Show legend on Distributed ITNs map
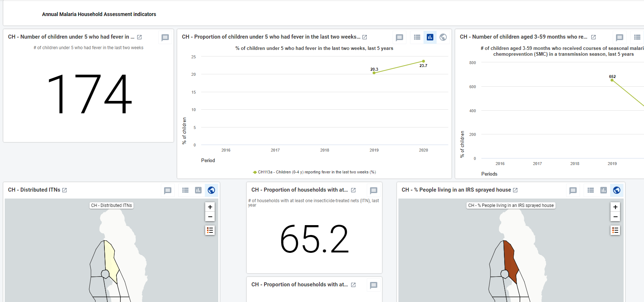This screenshot has height=302, width=644. coord(210,230)
